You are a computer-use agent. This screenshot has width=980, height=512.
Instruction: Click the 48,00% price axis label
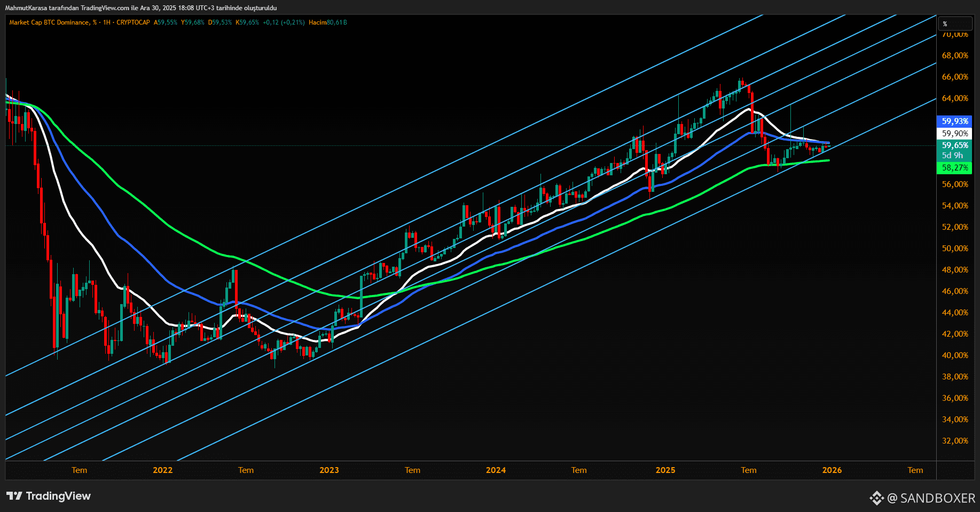pyautogui.click(x=955, y=270)
